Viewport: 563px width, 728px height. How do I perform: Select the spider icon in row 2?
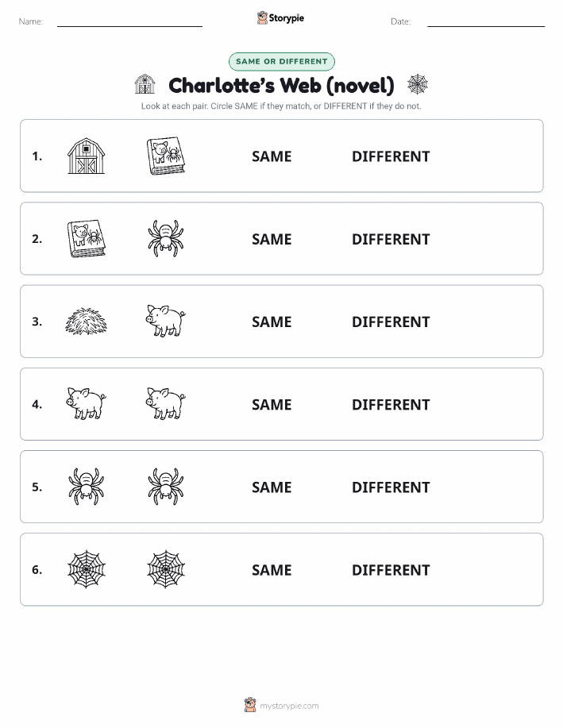(x=166, y=239)
